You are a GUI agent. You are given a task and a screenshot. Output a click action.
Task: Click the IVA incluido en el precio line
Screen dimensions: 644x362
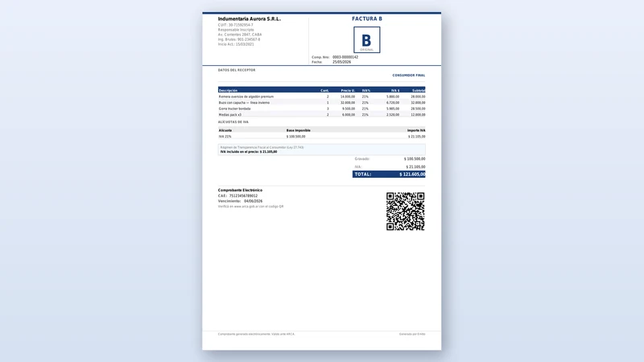click(x=249, y=152)
